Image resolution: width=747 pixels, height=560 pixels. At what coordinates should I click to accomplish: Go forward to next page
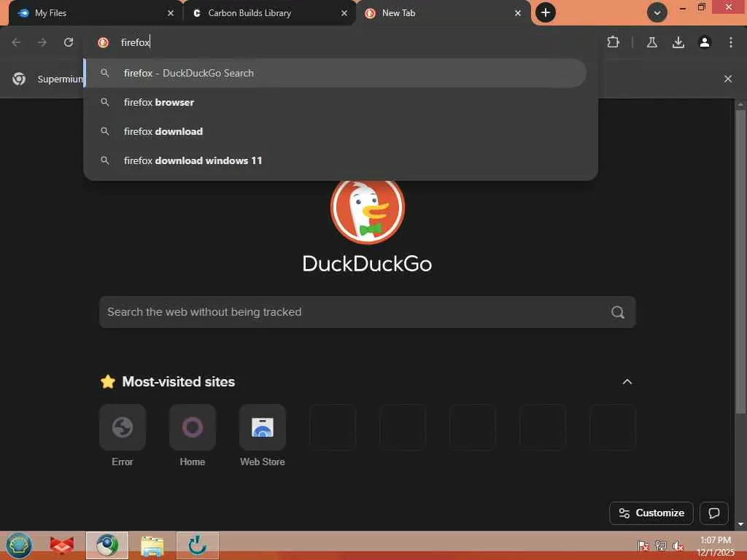[x=42, y=42]
